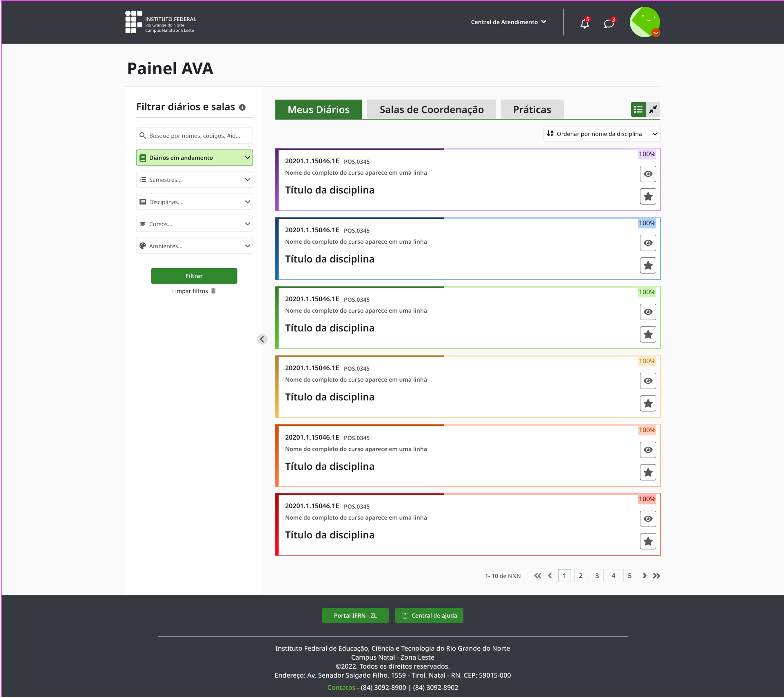Switch to list view icon

click(638, 109)
